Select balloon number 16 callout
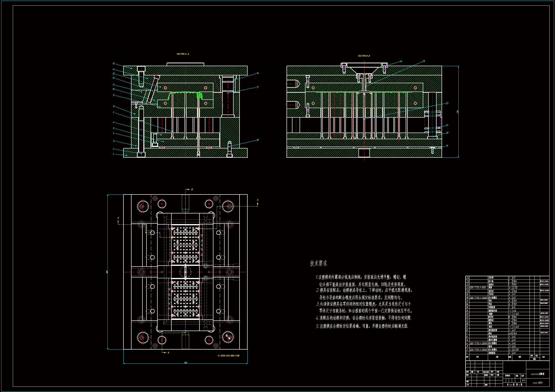555x392 pixels. point(258,73)
